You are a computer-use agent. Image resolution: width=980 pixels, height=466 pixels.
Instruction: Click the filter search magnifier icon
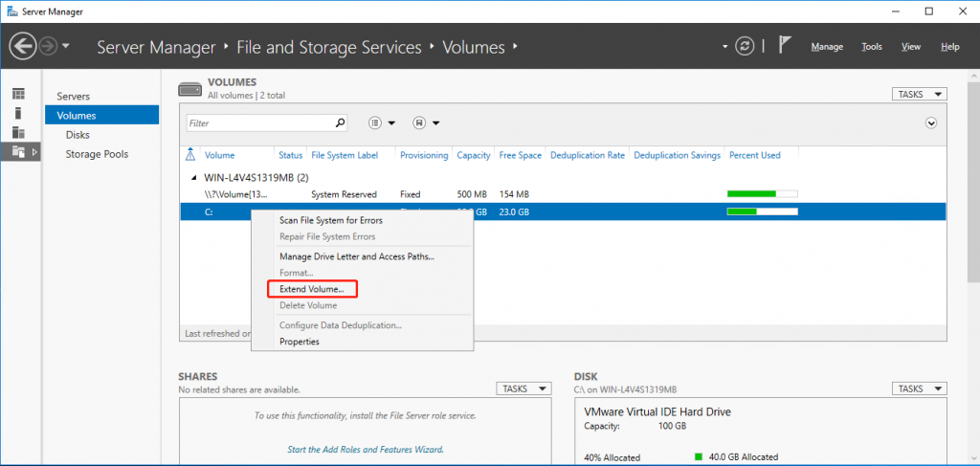(340, 123)
